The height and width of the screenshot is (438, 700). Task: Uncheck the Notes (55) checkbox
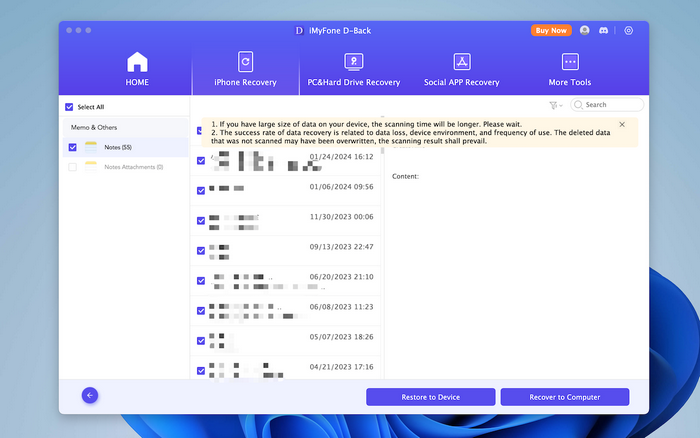(72, 147)
